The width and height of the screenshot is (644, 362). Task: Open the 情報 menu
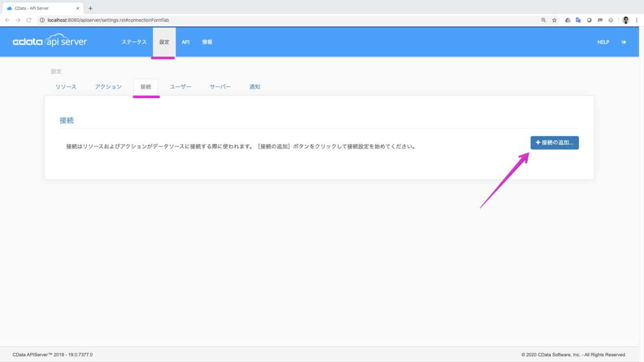tap(207, 42)
